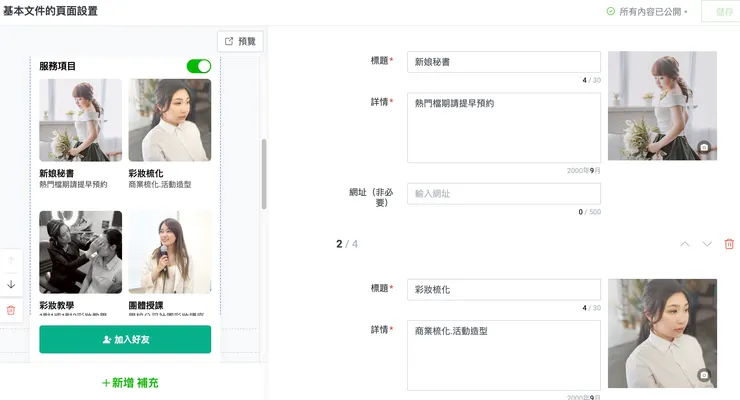Click the 新增 補充 add link
This screenshot has height=400, width=740.
130,383
